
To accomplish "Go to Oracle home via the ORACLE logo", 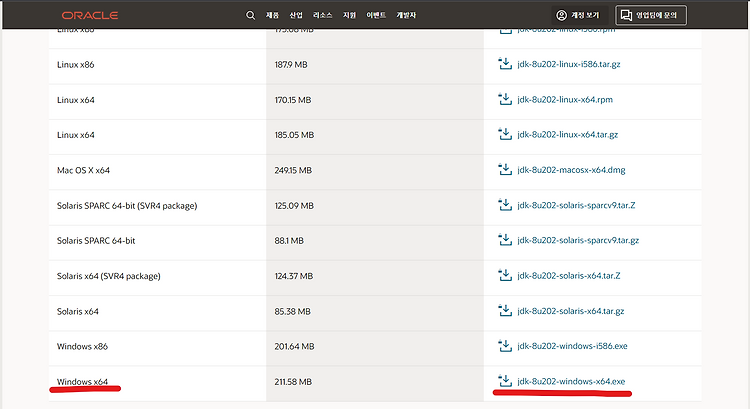I will [x=90, y=15].
